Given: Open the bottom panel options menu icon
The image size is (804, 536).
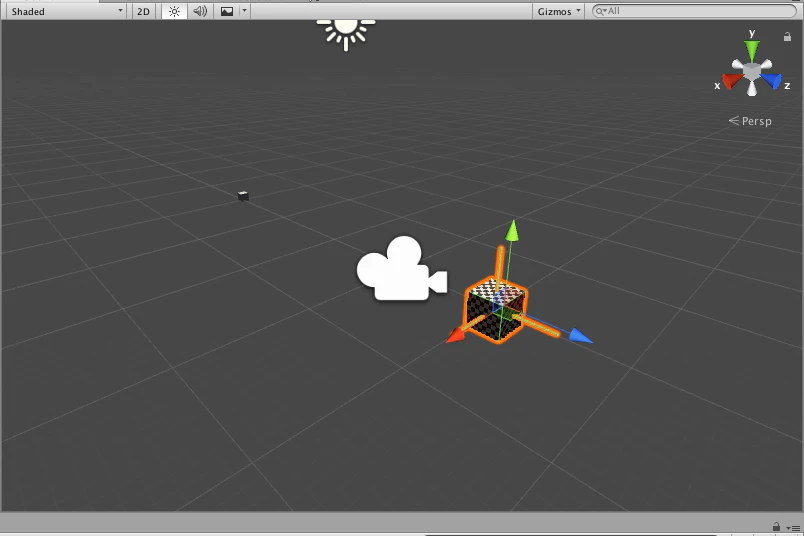Looking at the screenshot, I should 793,528.
